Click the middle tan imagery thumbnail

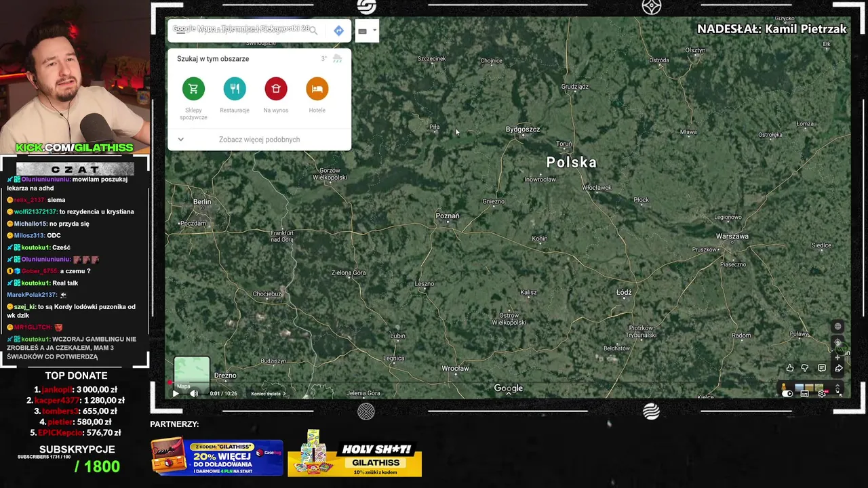[x=809, y=387]
